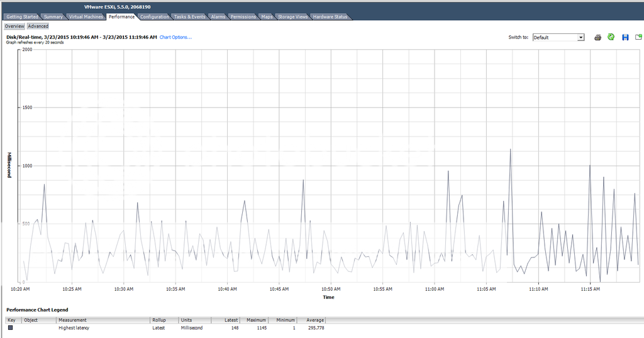Refresh the performance chart

(x=611, y=37)
